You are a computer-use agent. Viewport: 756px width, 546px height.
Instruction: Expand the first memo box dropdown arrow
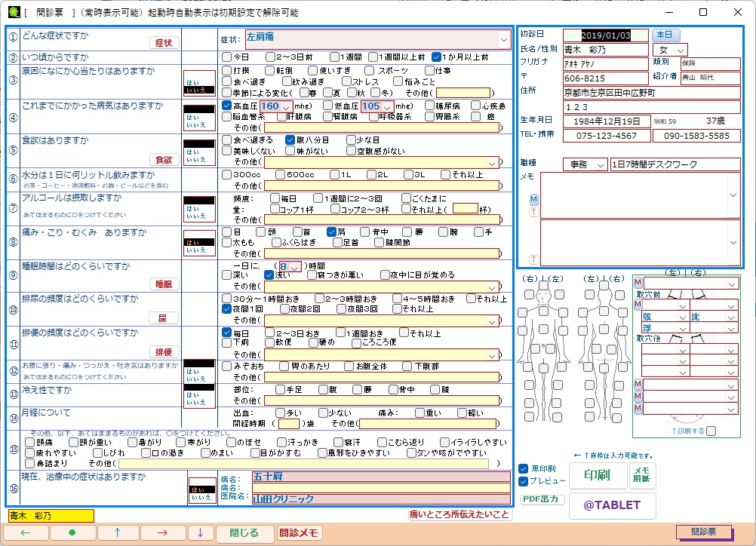(x=733, y=195)
